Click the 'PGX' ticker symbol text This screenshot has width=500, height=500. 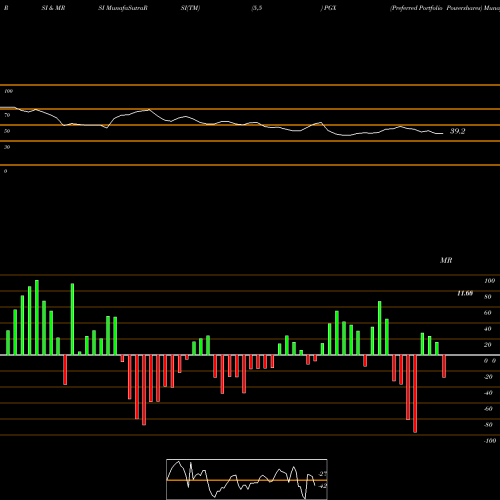330,8
